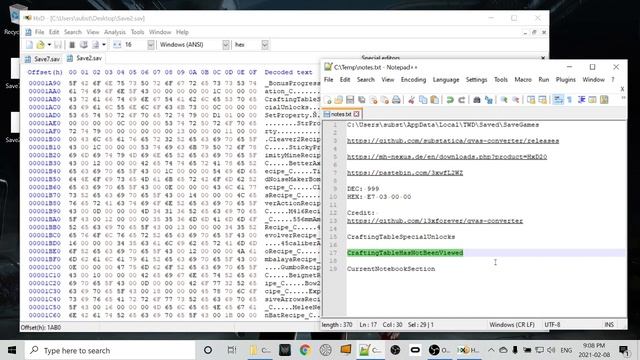Click the 'DEC: 999' line in notes
The image size is (640, 360).
point(363,189)
